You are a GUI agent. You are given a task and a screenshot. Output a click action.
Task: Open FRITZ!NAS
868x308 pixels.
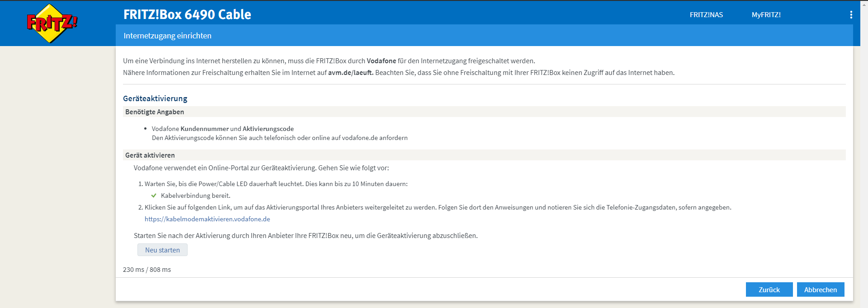point(706,15)
